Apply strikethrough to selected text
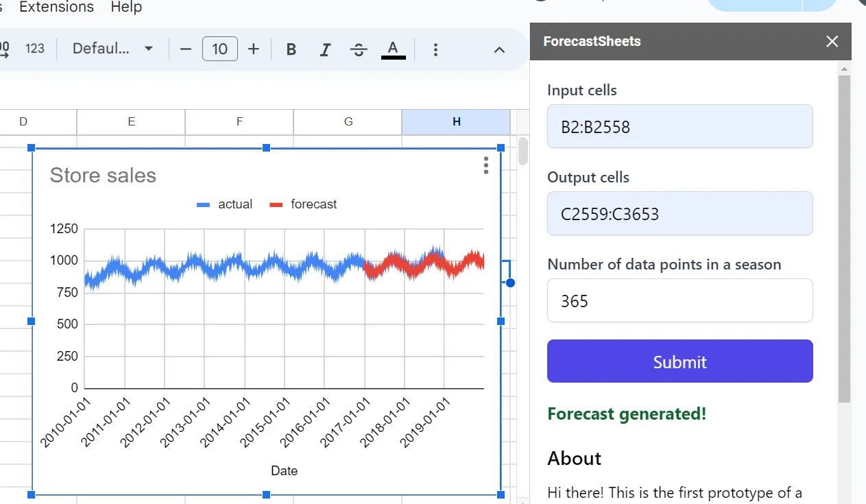The height and width of the screenshot is (504, 866). click(x=359, y=49)
